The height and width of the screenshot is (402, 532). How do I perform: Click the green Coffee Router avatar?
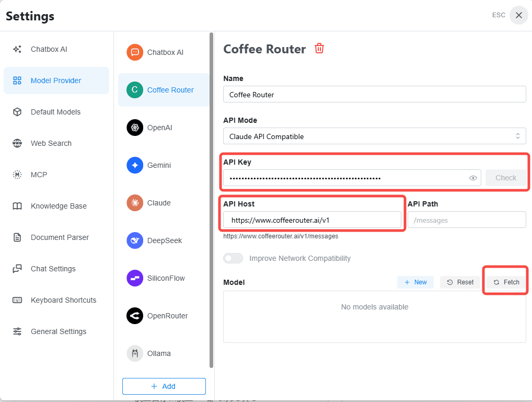(135, 90)
